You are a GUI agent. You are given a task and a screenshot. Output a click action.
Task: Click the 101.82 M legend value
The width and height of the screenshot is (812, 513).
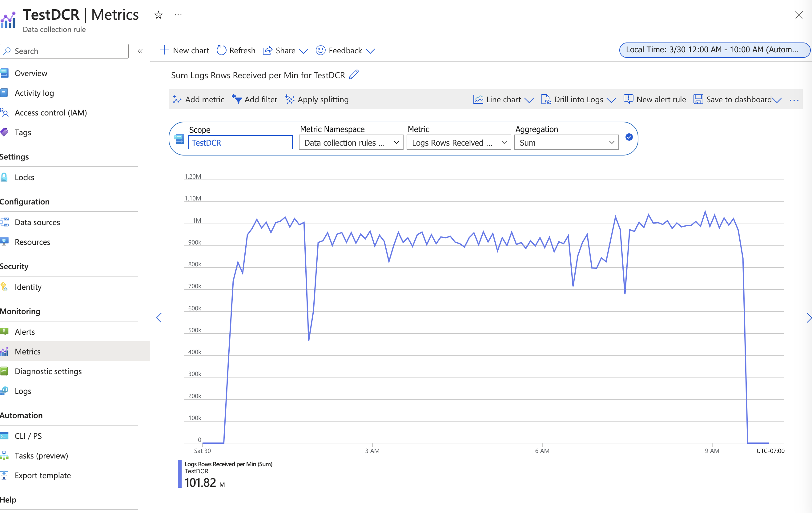(205, 483)
